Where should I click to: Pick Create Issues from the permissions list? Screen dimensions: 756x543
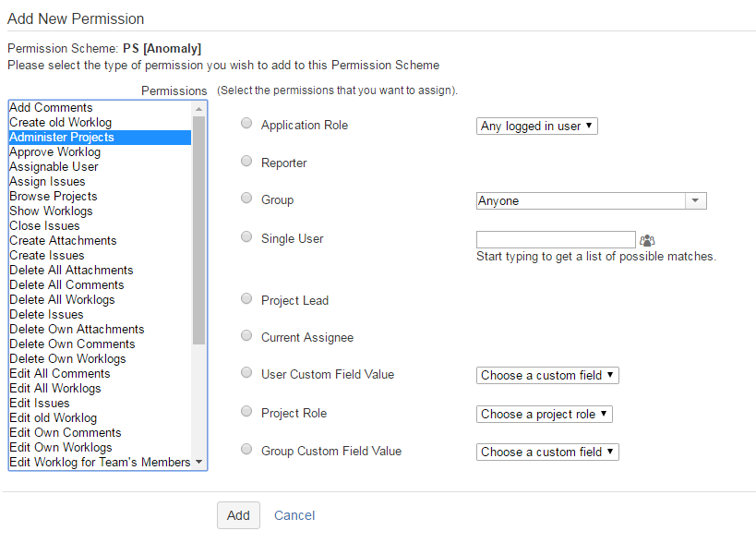pyautogui.click(x=47, y=255)
